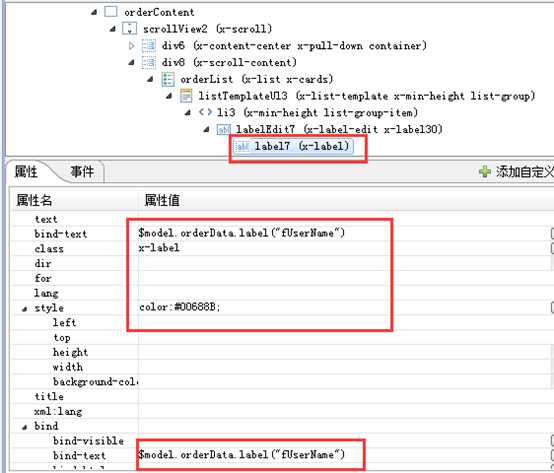
Task: Select div8 (x-scroll-content) node
Action: pos(229,63)
